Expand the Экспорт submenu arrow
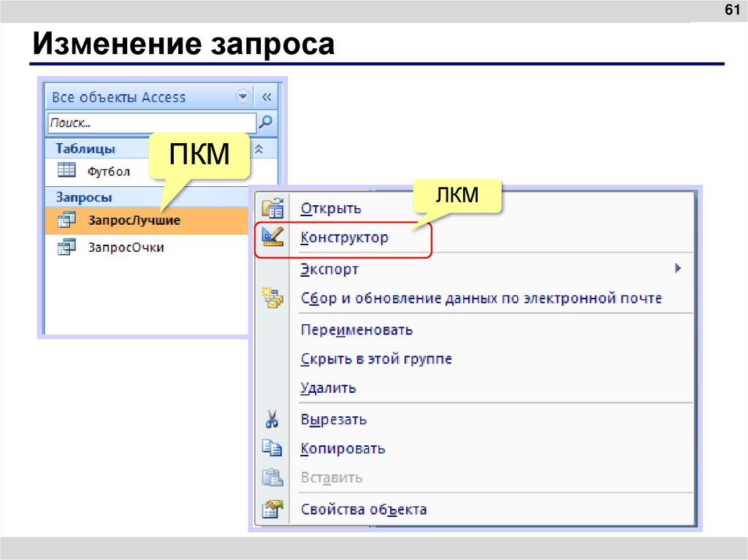 [679, 269]
